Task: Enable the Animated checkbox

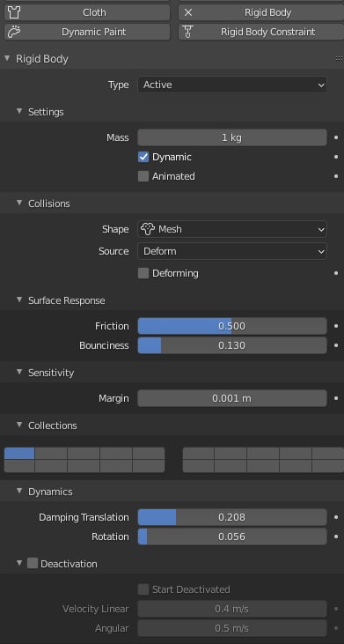Action: [x=143, y=176]
